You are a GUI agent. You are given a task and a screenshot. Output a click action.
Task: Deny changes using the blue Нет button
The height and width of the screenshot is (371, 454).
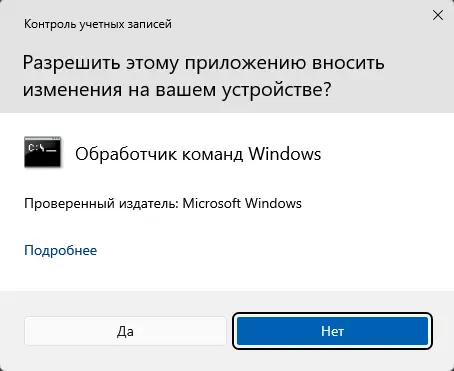click(332, 331)
